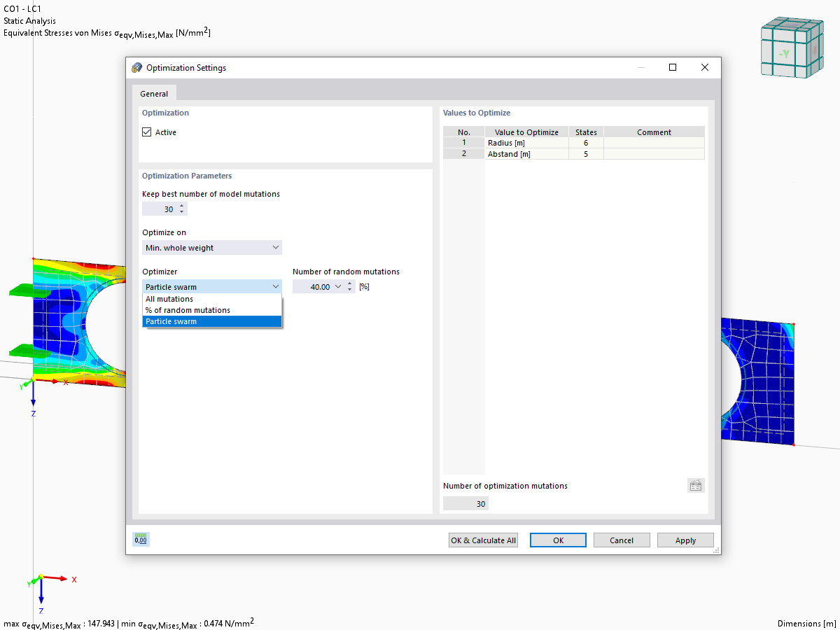The image size is (840, 630).
Task: Open the mutation table icon beside Number of optimization mutations
Action: coord(696,485)
